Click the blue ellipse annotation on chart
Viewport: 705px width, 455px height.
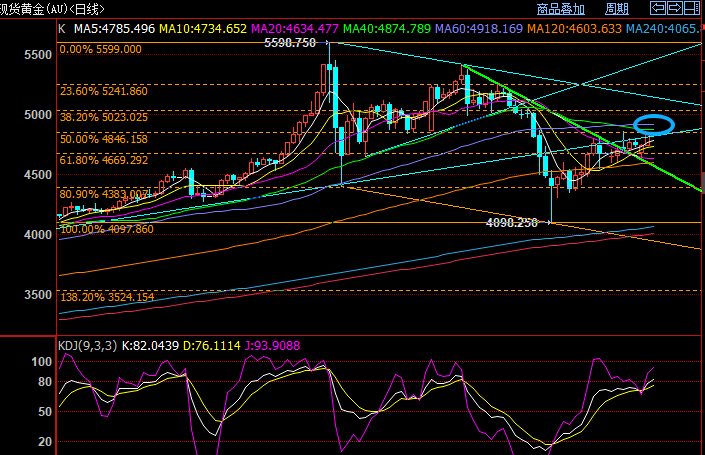pyautogui.click(x=655, y=125)
